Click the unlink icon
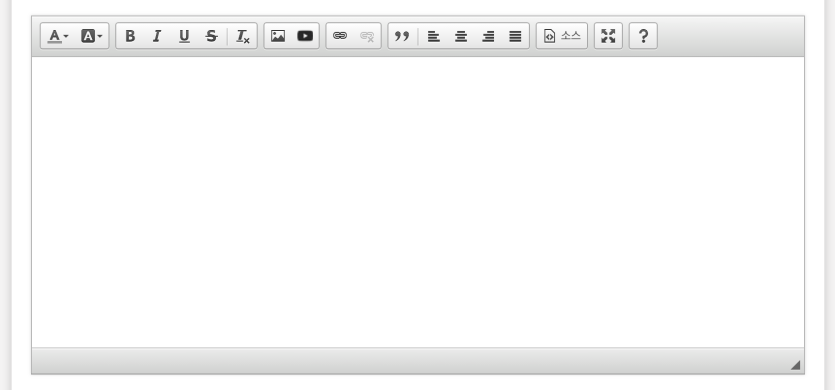Image resolution: width=835 pixels, height=390 pixels. [367, 36]
